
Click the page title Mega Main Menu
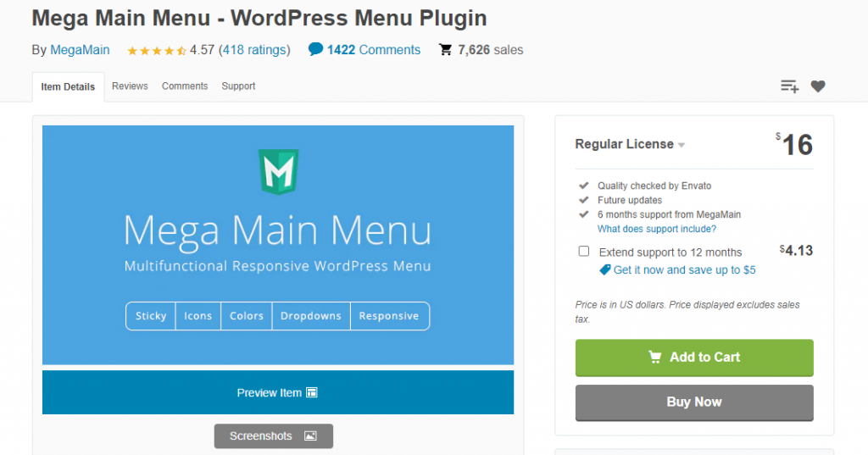click(259, 18)
